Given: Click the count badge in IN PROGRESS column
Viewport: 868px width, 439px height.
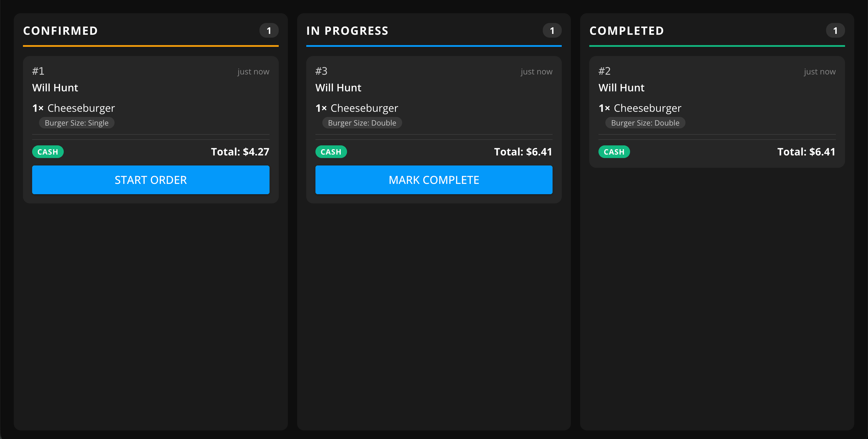Looking at the screenshot, I should tap(552, 31).
